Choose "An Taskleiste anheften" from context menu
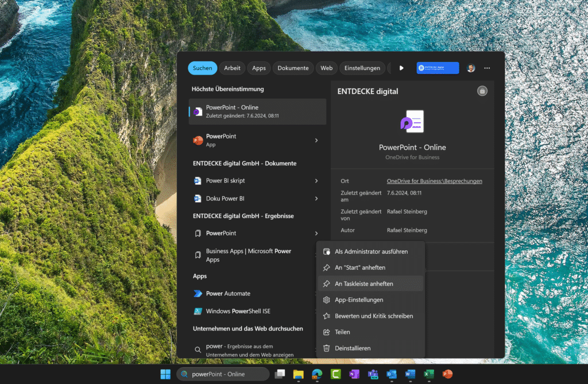This screenshot has height=384, width=588. pyautogui.click(x=364, y=284)
